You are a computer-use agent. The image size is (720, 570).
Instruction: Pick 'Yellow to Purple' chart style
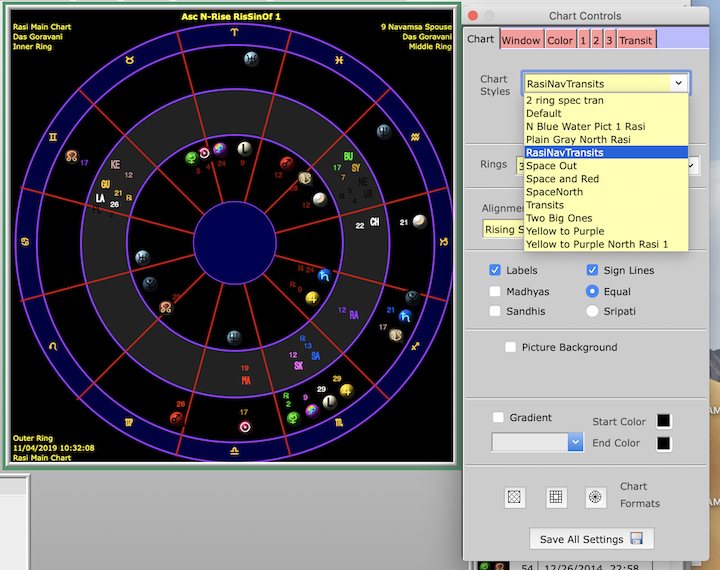566,231
